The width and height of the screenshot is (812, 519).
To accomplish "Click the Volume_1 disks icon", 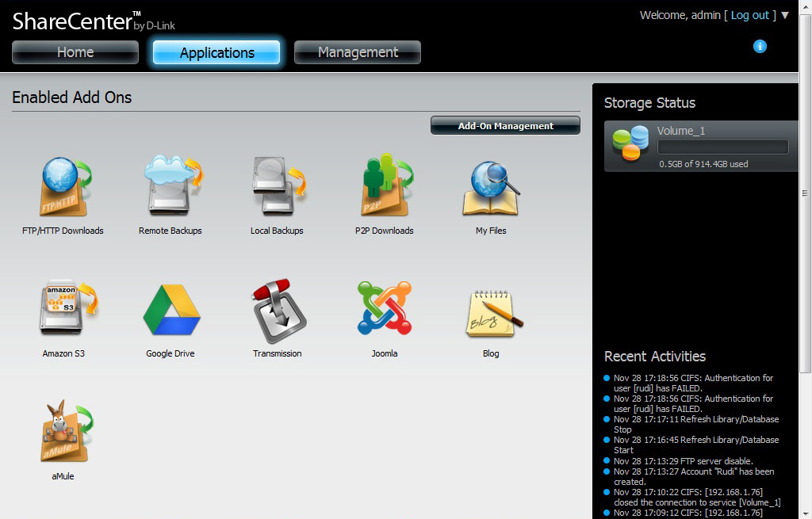I will tap(630, 143).
